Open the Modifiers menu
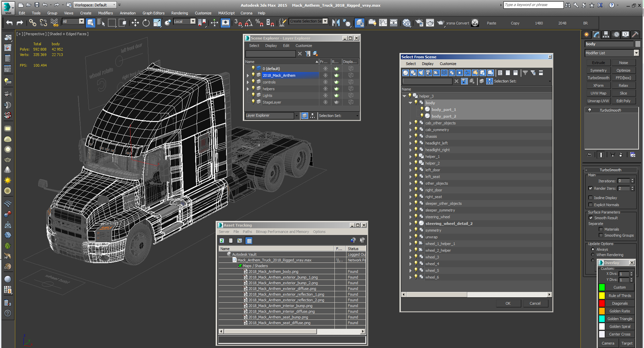This screenshot has height=348, width=644. [105, 13]
